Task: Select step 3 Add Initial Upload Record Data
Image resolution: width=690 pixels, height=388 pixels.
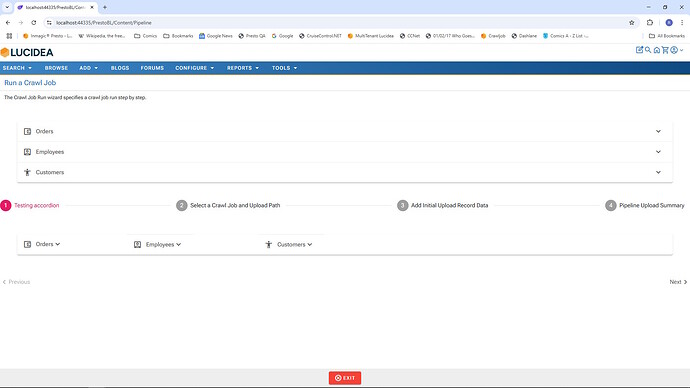Action: [442, 205]
